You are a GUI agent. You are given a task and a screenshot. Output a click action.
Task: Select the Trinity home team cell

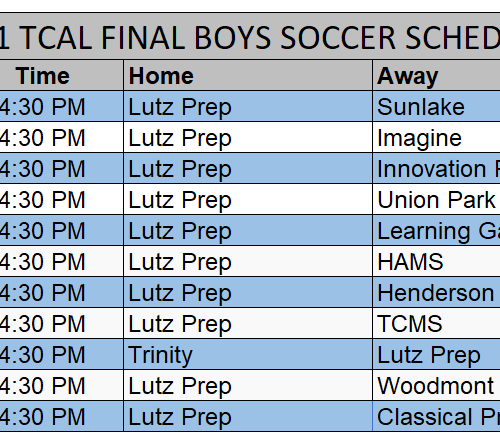pos(248,355)
